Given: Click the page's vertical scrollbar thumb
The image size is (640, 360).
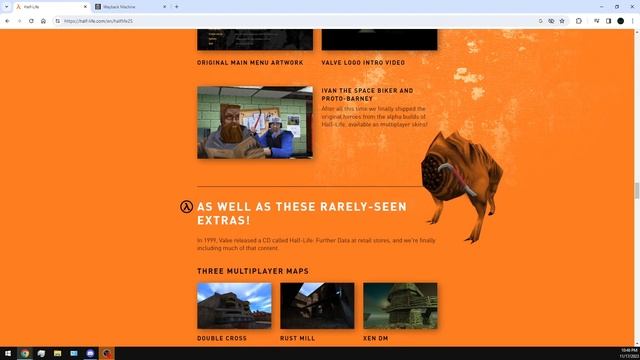Looking at the screenshot, I should pyautogui.click(x=636, y=191).
